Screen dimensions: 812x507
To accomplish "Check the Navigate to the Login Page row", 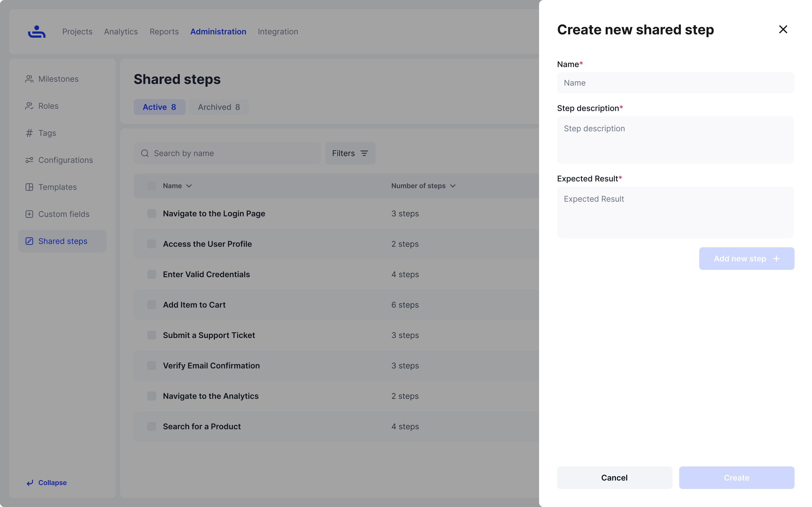I will click(152, 214).
